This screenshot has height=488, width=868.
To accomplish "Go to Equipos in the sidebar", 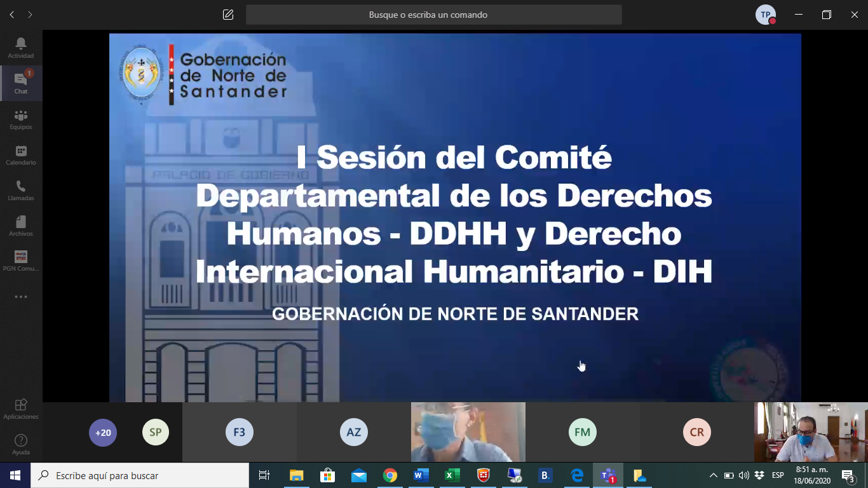I will [21, 119].
